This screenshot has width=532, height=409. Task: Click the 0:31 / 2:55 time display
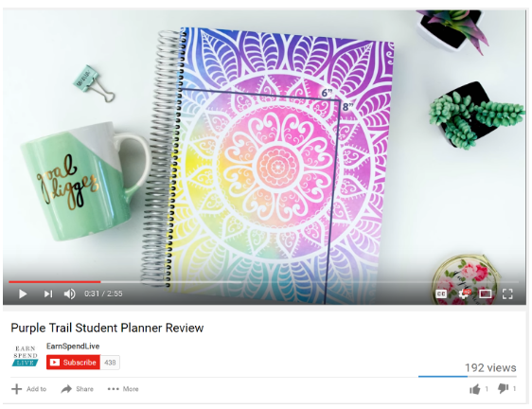coord(103,293)
